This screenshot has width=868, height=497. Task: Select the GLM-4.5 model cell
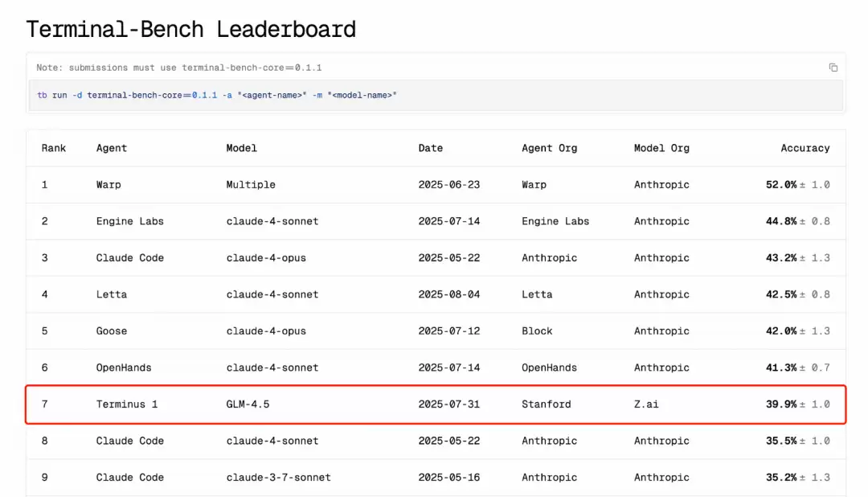[x=246, y=405]
